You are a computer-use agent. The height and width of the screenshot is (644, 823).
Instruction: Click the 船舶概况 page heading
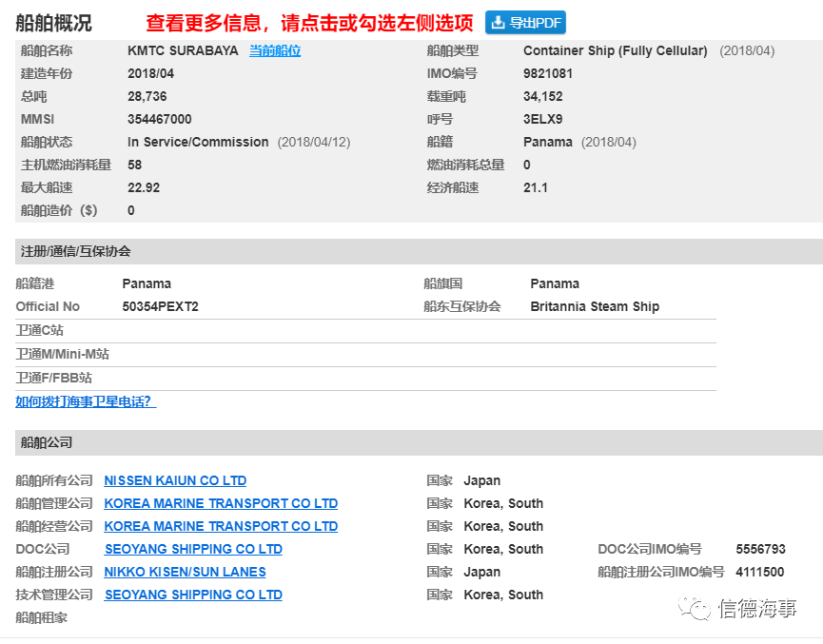click(x=53, y=23)
